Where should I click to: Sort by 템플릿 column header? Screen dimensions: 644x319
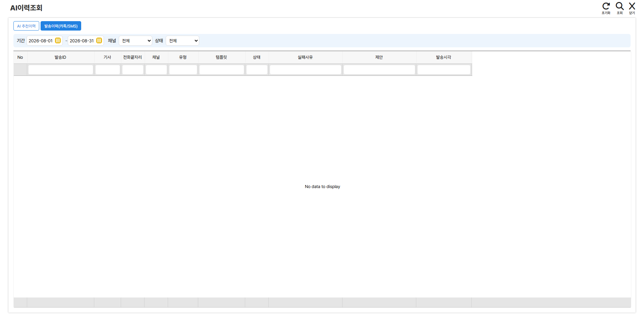click(221, 57)
